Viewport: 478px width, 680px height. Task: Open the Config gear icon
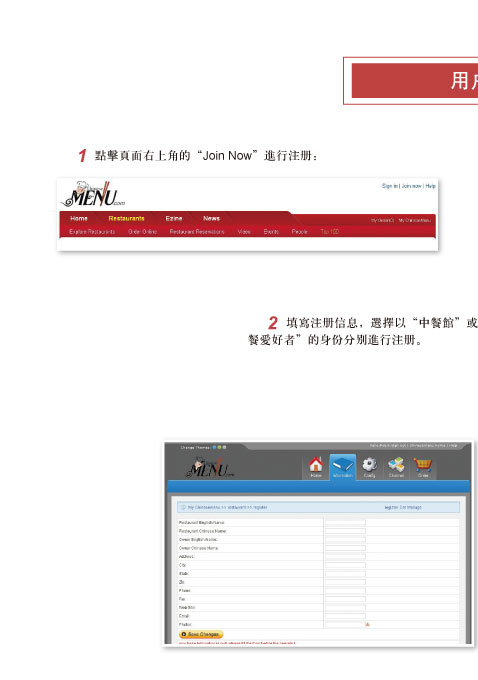369,465
